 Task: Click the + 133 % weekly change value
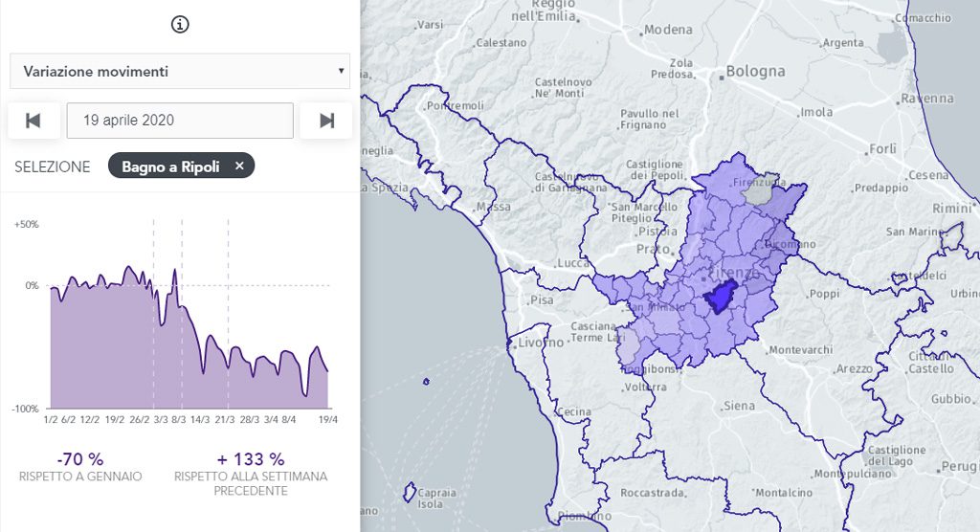250,458
